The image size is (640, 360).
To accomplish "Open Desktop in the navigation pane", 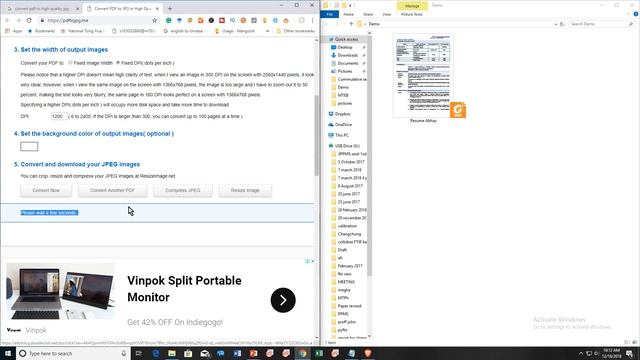I will (x=345, y=47).
